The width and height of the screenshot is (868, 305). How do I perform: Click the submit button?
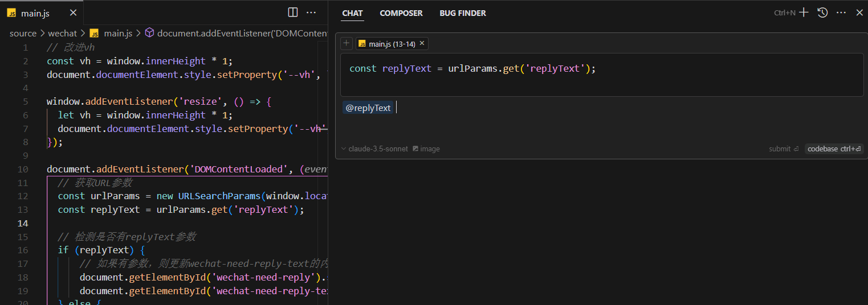[x=784, y=149]
